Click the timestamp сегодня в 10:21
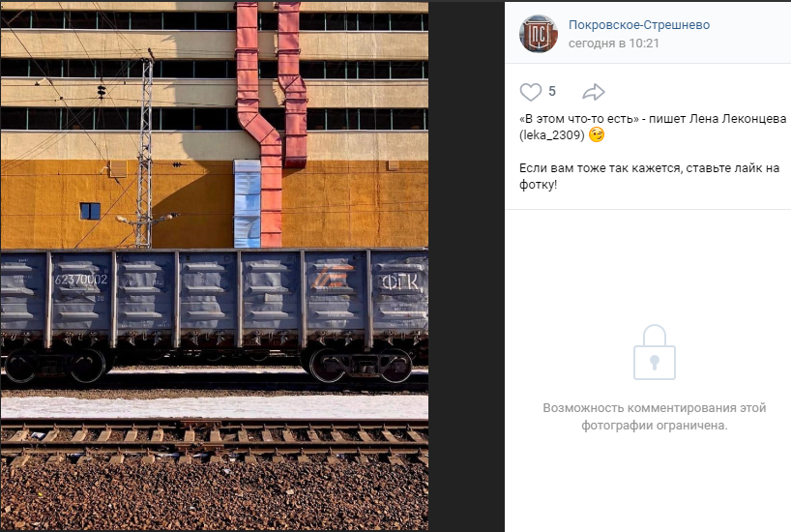The width and height of the screenshot is (791, 532). pyautogui.click(x=613, y=44)
